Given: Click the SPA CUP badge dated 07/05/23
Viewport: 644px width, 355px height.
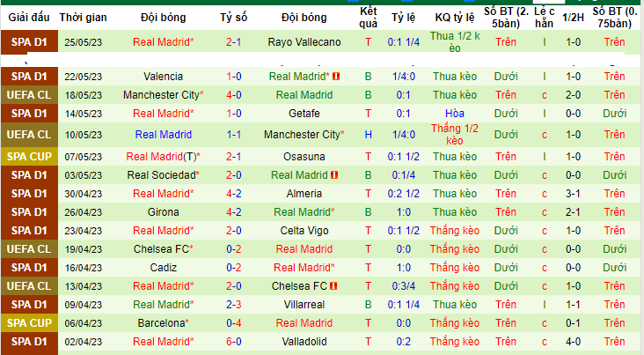Looking at the screenshot, I should click(29, 157).
